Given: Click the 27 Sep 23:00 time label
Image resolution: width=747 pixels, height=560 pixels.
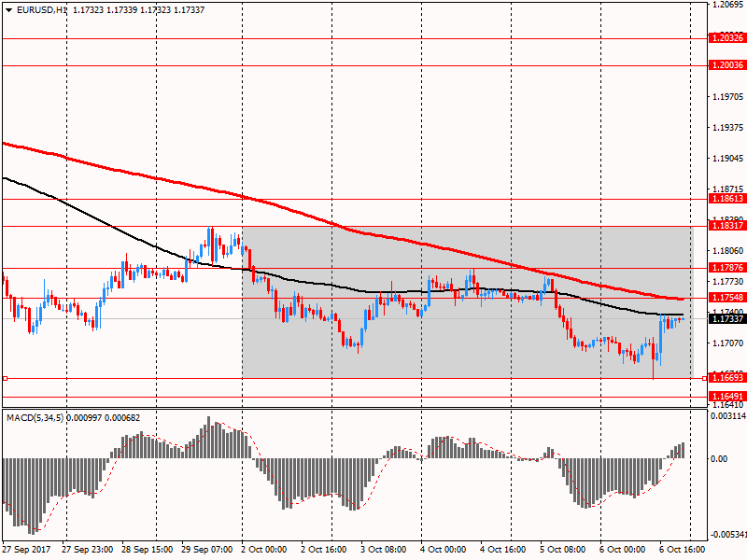Looking at the screenshot, I should 87,550.
